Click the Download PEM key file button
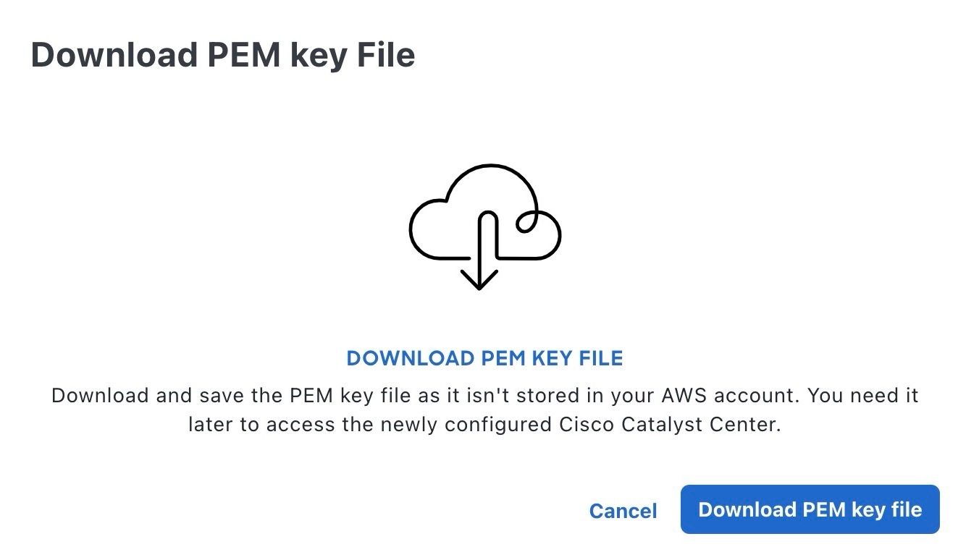The image size is (966, 560). pos(810,509)
